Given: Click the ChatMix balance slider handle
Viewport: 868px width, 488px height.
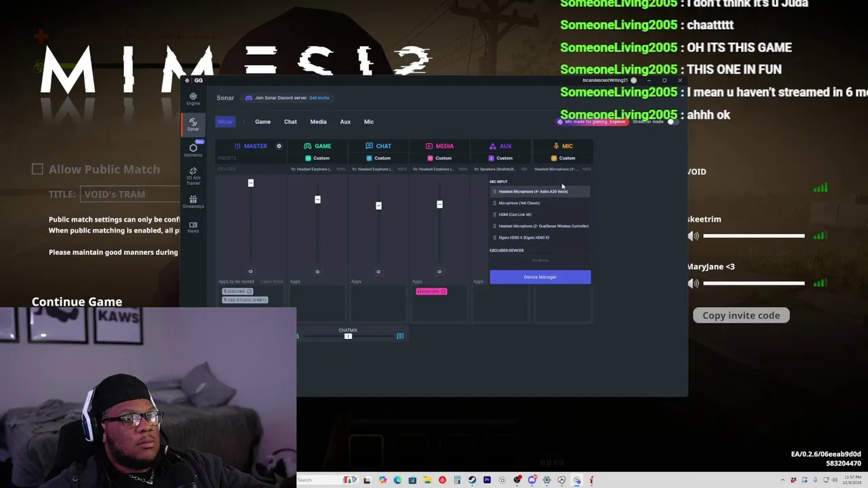Looking at the screenshot, I should point(348,336).
